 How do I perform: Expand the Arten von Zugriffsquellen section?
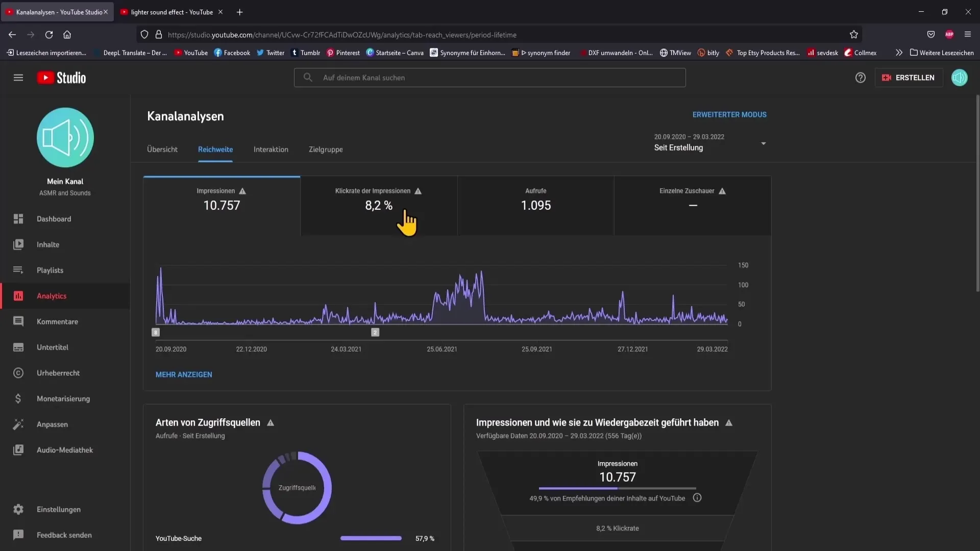(207, 422)
